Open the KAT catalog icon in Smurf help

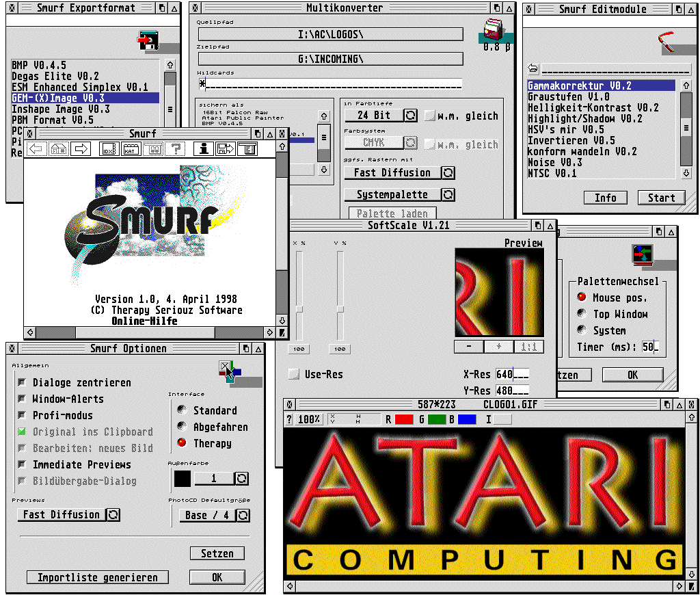(131, 149)
